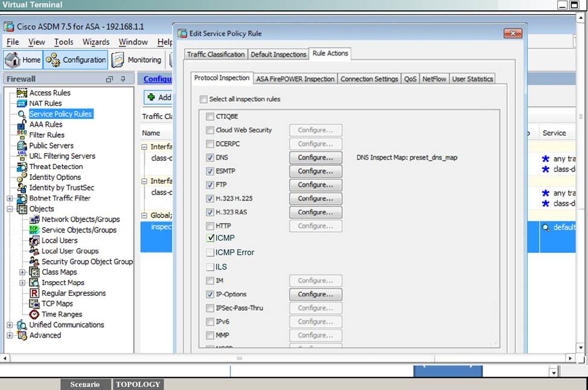Expand the Botnet Traffic Filter node

(x=10, y=199)
